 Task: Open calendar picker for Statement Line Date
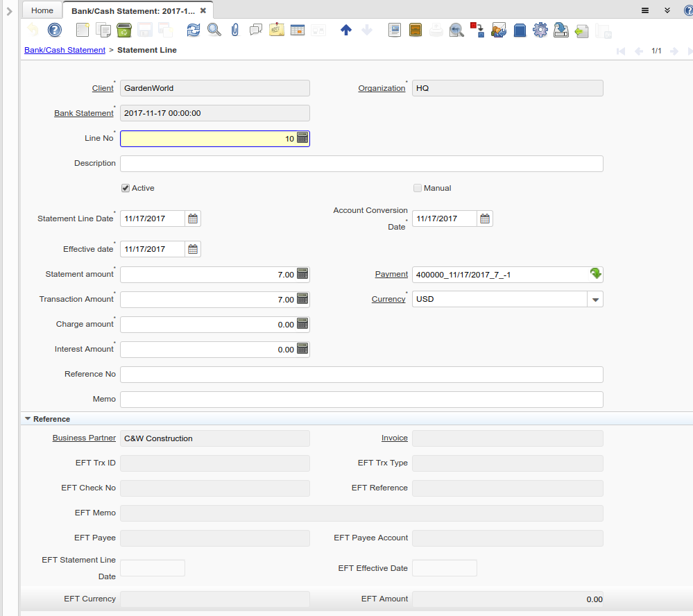(194, 219)
